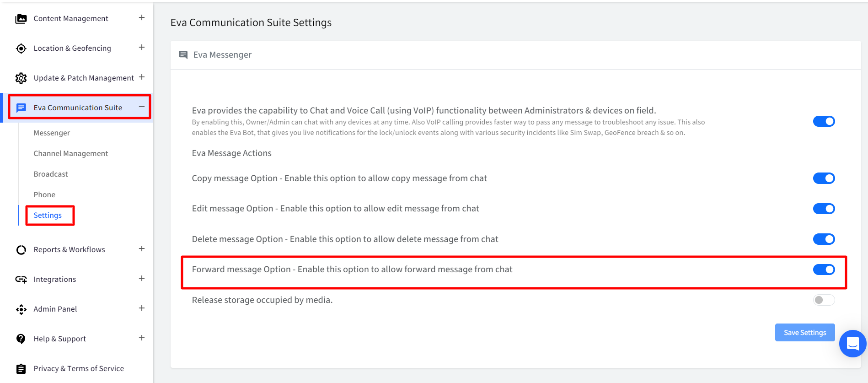Click the Help & Support label
The image size is (868, 383).
[x=60, y=339]
